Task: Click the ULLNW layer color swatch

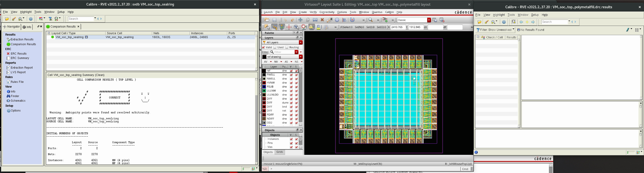Action: (264, 91)
